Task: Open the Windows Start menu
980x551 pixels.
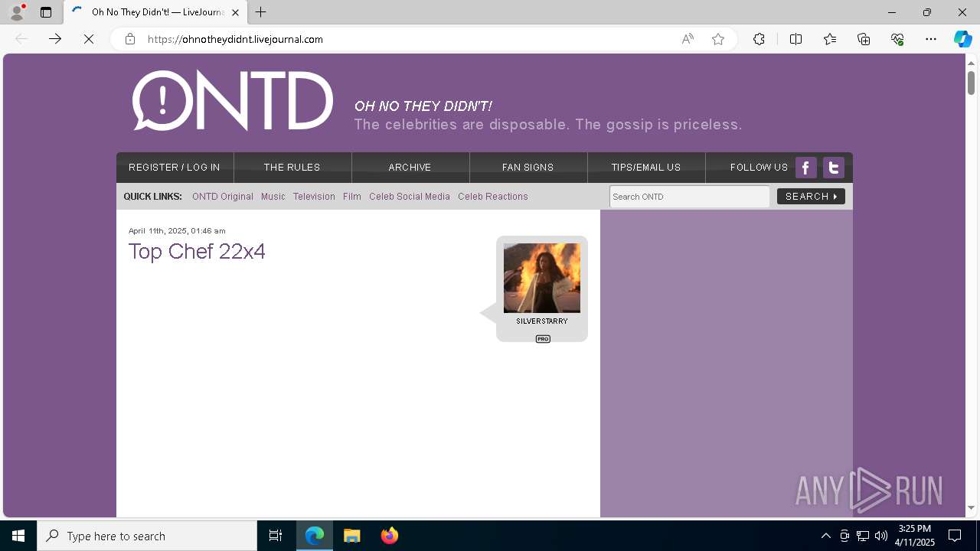Action: click(18, 536)
